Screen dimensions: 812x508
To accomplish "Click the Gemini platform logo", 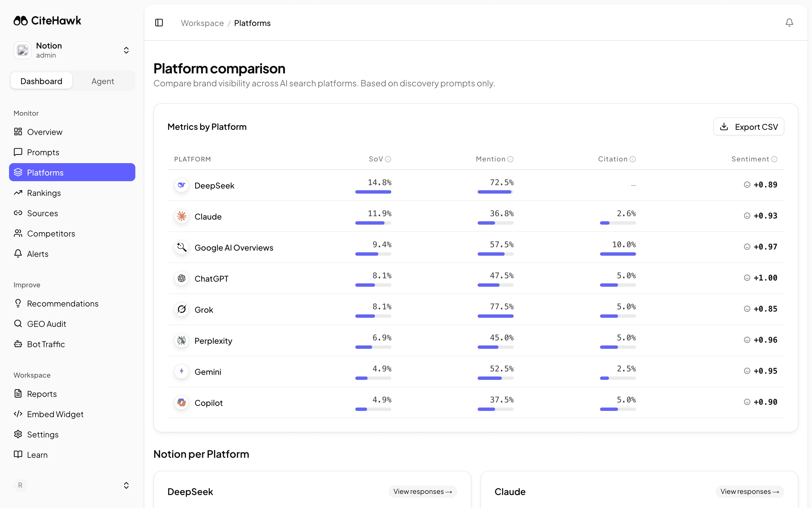I will coord(182,371).
